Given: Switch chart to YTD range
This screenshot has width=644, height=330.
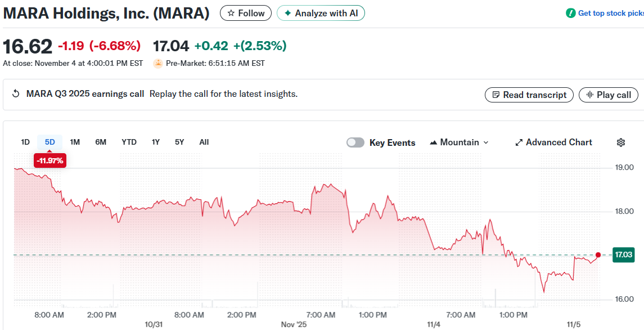Looking at the screenshot, I should coord(129,142).
